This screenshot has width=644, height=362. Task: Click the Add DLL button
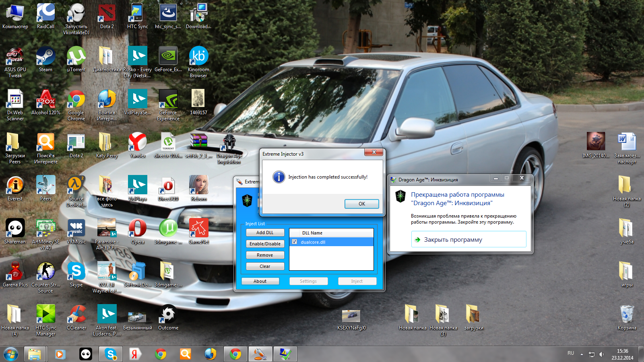[x=265, y=232]
